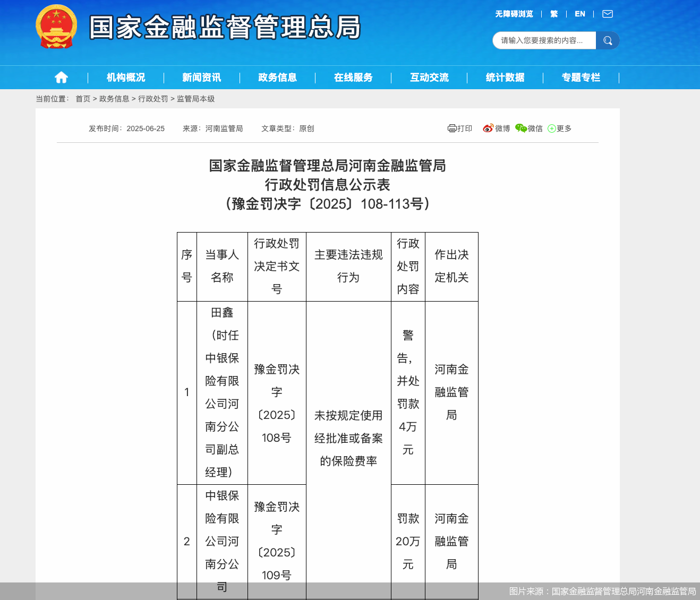700x600 pixels.
Task: Open the 政务信息 menu
Action: pos(277,78)
